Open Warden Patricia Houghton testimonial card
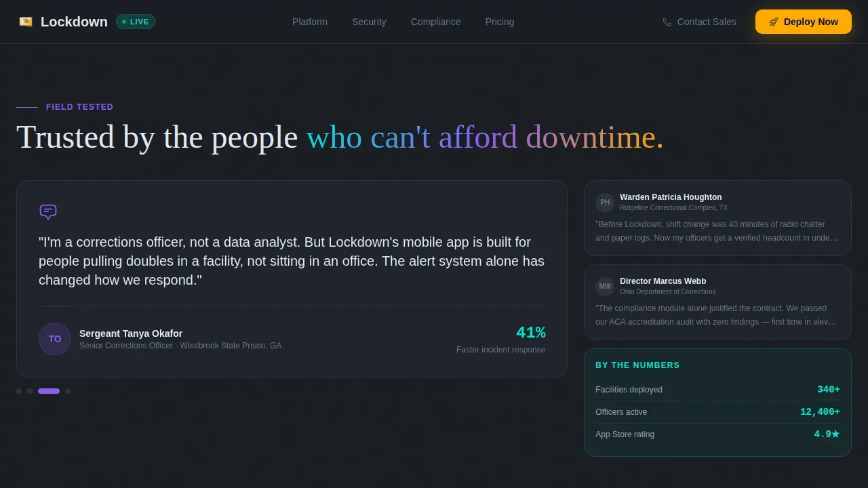Screen dimensions: 868x488 (x=717, y=218)
